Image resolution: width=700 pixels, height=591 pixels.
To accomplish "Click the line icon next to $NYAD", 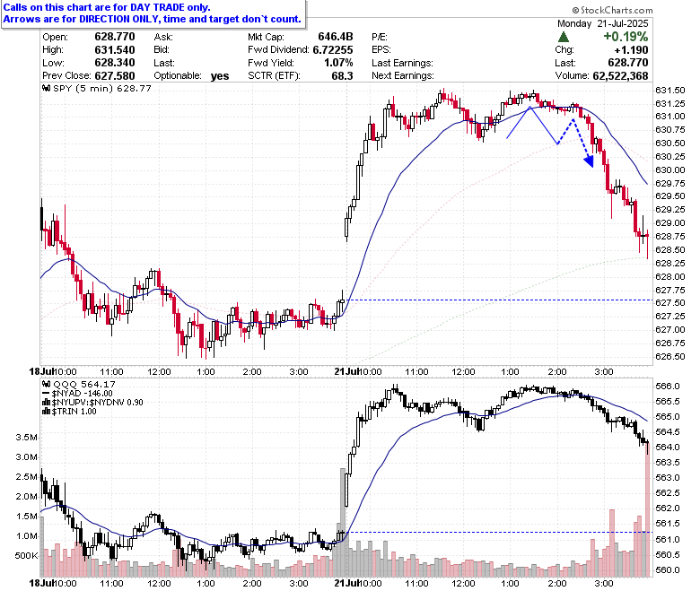I will pos(46,394).
